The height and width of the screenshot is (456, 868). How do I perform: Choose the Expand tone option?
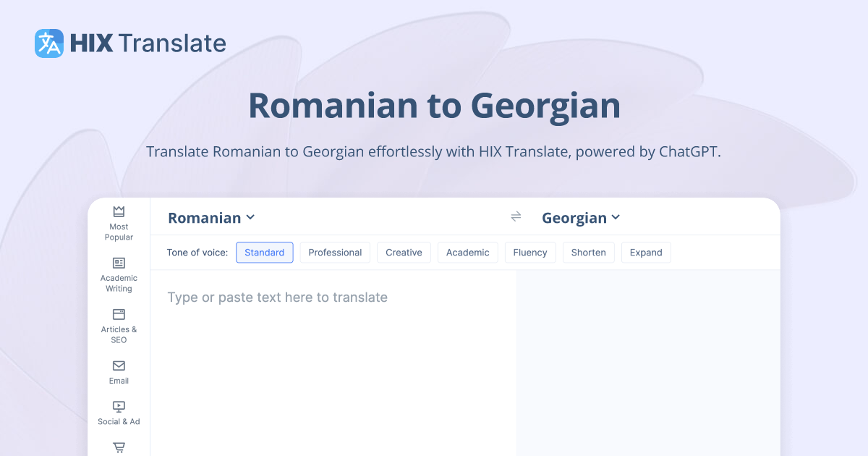(x=646, y=252)
